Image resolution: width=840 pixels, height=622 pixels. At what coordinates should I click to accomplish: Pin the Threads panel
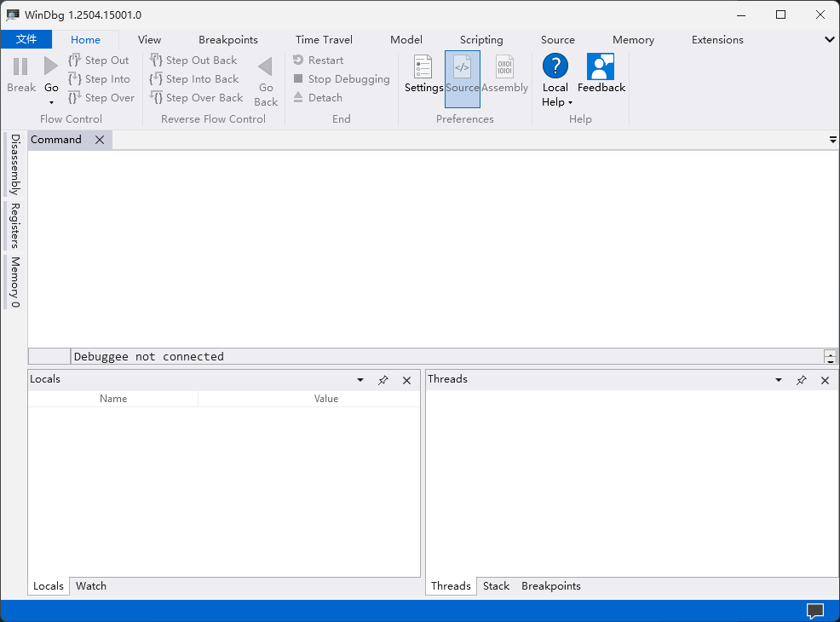coord(802,380)
